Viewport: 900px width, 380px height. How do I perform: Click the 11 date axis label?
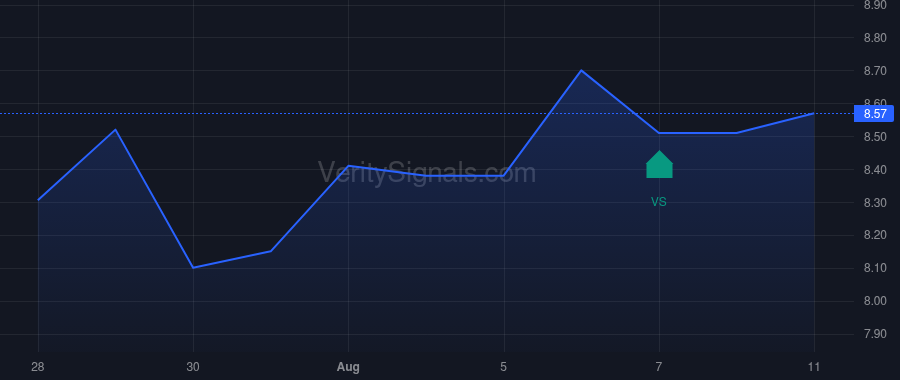point(814,367)
